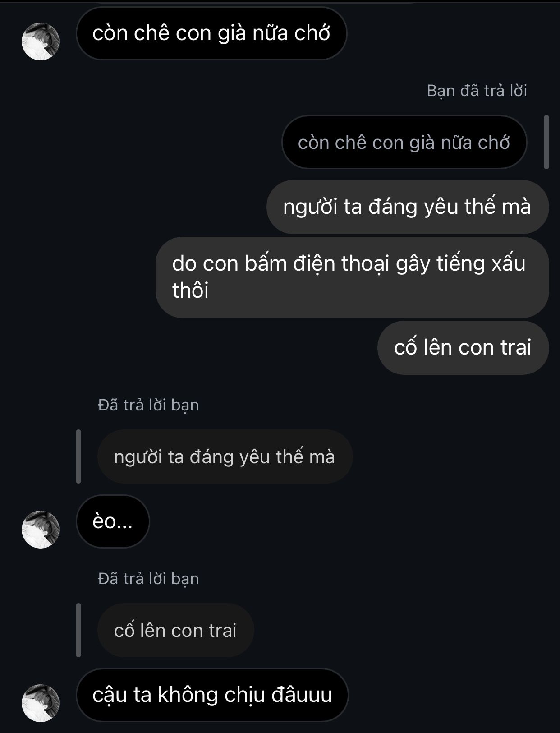Open avatar beside 'cậu ta không chịu đâuuu'
This screenshot has width=560, height=733.
click(x=41, y=703)
